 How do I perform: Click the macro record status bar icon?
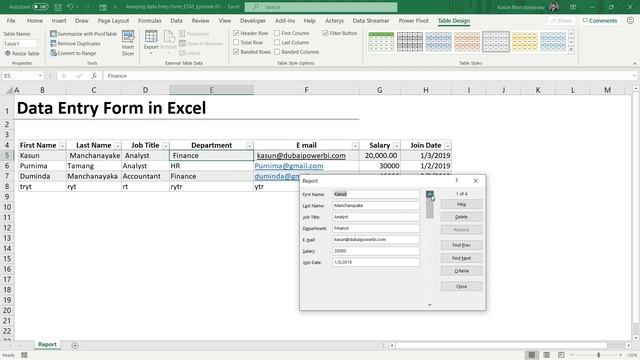click(x=24, y=355)
